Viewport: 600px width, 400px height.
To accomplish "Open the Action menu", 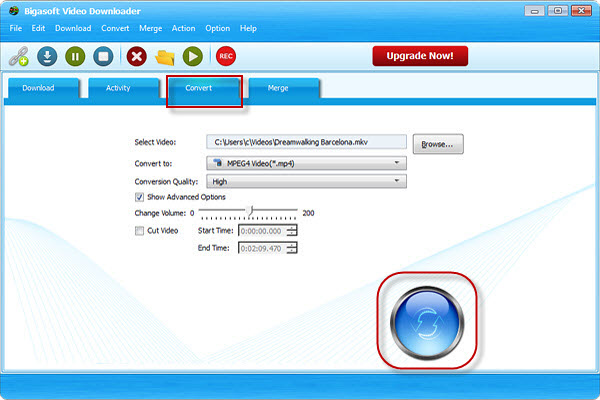I will [x=183, y=28].
